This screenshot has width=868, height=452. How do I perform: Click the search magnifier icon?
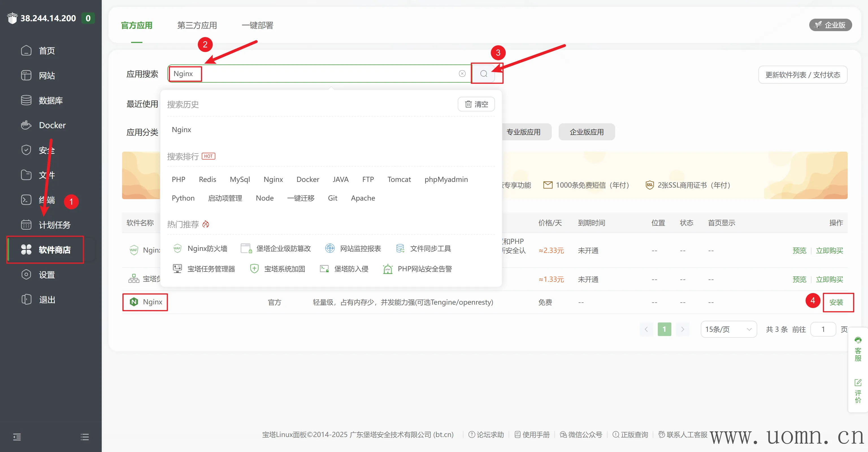click(483, 74)
